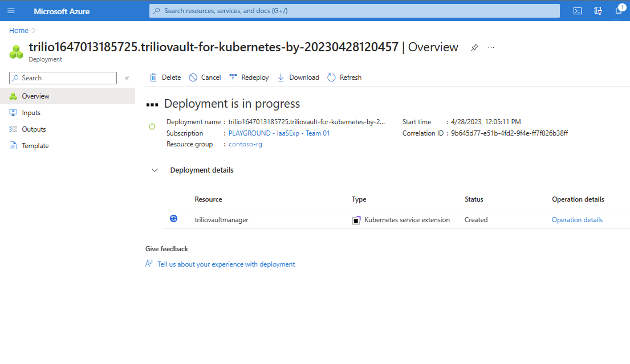Click the Redeploy toolbar icon
Screen dimensions: 630x364
coord(232,77)
